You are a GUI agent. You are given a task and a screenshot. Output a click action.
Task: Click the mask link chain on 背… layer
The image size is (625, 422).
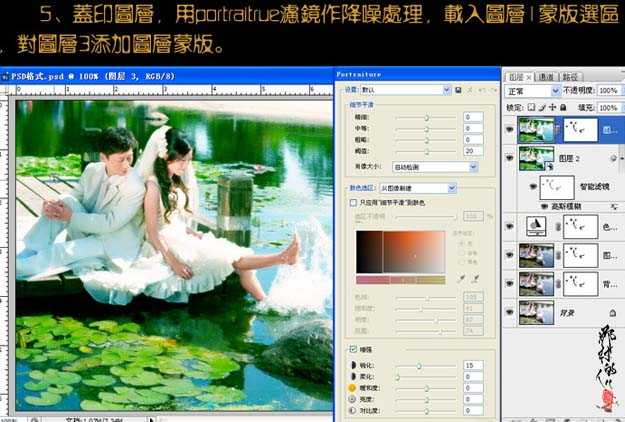pyautogui.click(x=558, y=284)
